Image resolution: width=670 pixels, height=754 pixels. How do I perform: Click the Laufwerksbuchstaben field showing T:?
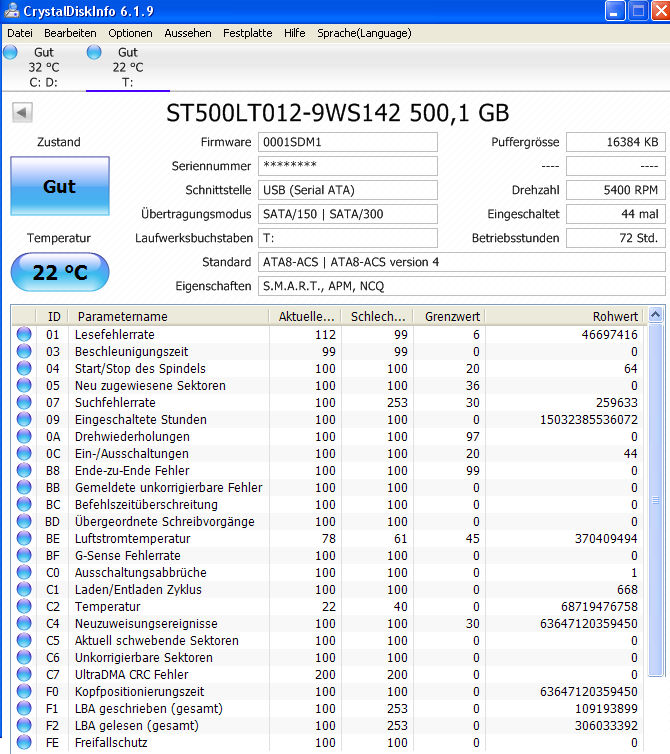[348, 238]
